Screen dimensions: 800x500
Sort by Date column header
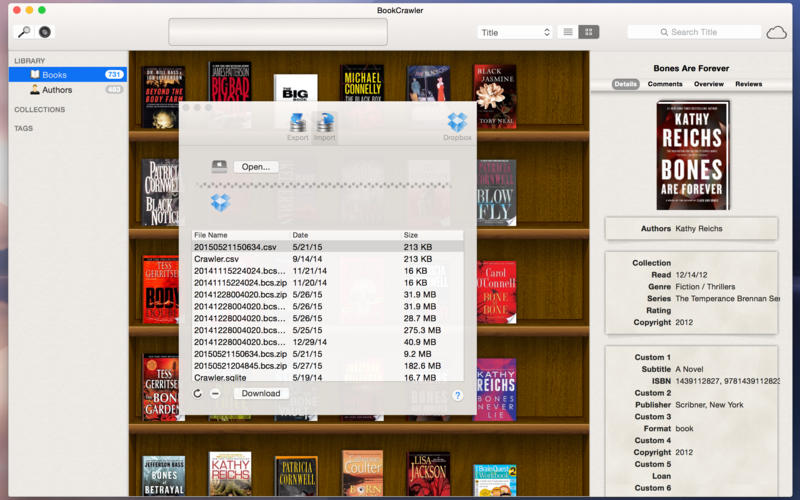pos(346,235)
